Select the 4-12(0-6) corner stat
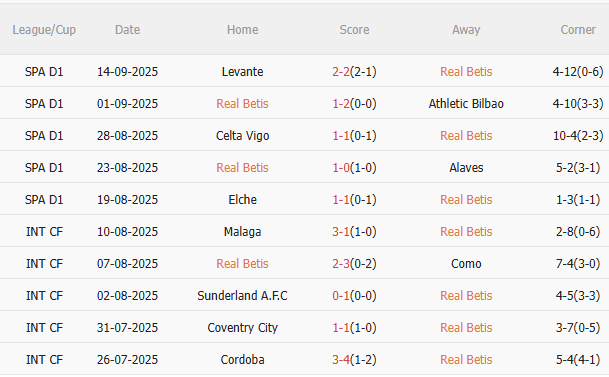The width and height of the screenshot is (609, 377). tap(578, 72)
